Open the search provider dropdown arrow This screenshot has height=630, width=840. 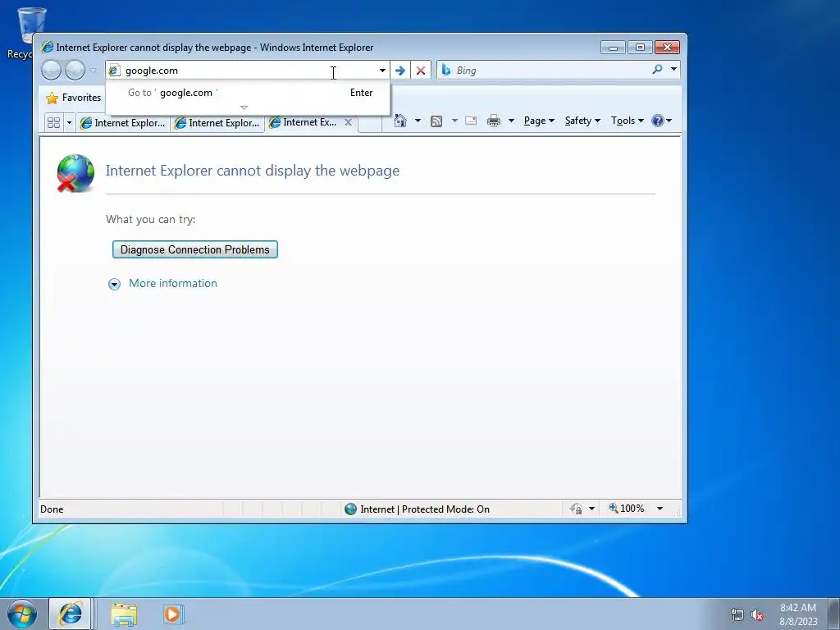tap(674, 69)
